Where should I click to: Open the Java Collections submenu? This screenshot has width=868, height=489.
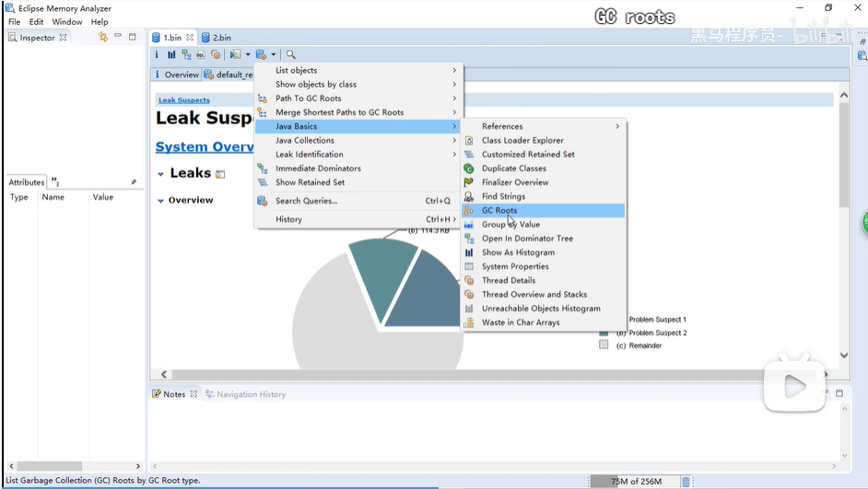tap(358, 141)
